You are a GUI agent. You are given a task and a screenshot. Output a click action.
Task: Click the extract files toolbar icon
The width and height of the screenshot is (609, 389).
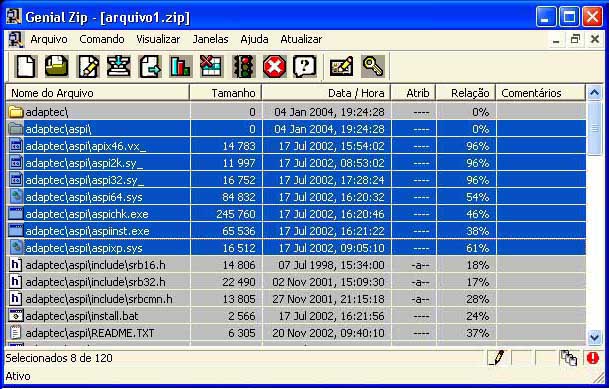tap(119, 66)
